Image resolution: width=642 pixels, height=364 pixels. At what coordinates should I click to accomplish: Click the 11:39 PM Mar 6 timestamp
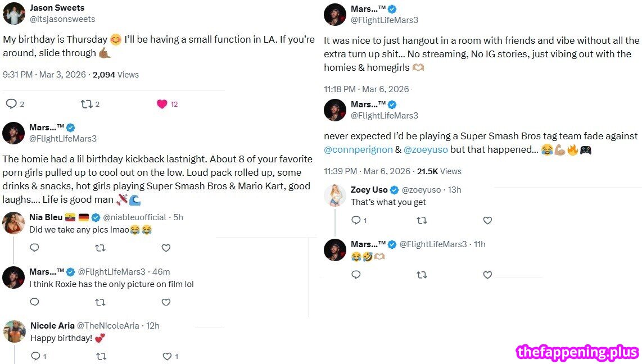click(366, 171)
